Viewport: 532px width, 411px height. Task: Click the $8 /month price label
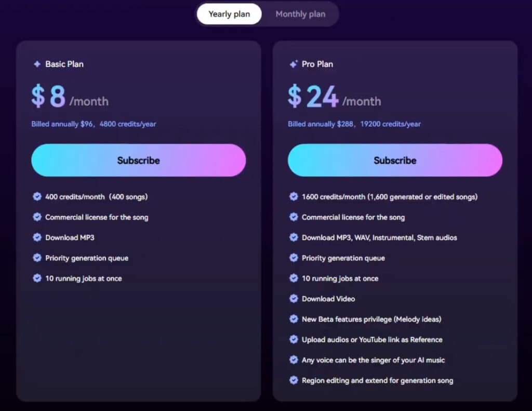coord(69,96)
